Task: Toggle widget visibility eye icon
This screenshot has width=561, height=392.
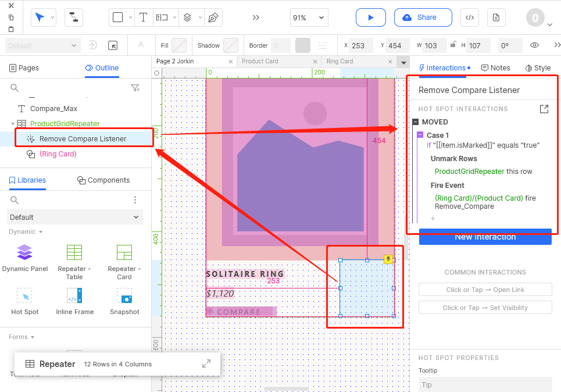Action: (534, 45)
